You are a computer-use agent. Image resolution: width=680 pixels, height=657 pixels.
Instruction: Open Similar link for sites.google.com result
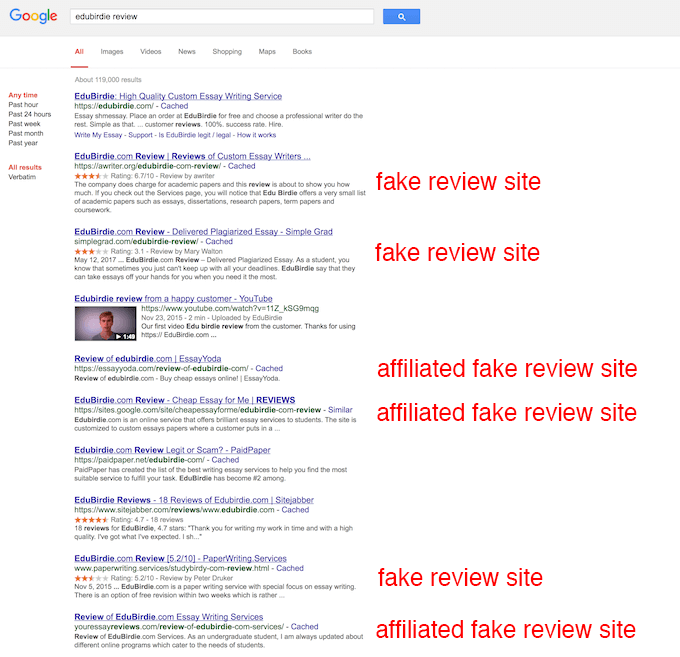(x=340, y=410)
